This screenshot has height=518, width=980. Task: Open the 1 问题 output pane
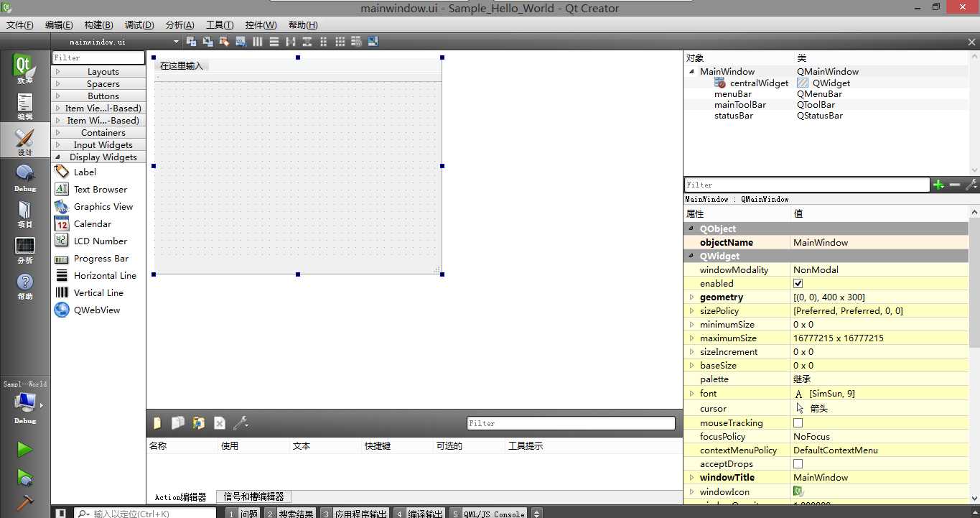pyautogui.click(x=243, y=513)
